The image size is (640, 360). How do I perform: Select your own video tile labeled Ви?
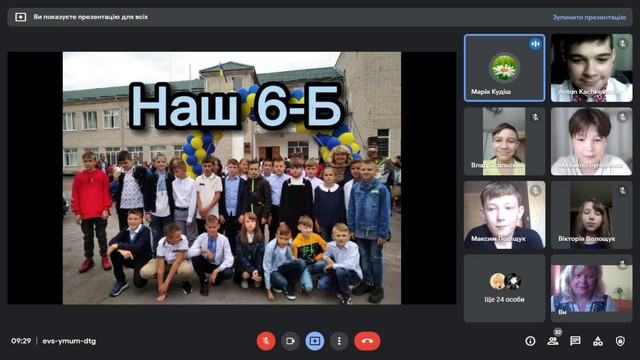(591, 288)
